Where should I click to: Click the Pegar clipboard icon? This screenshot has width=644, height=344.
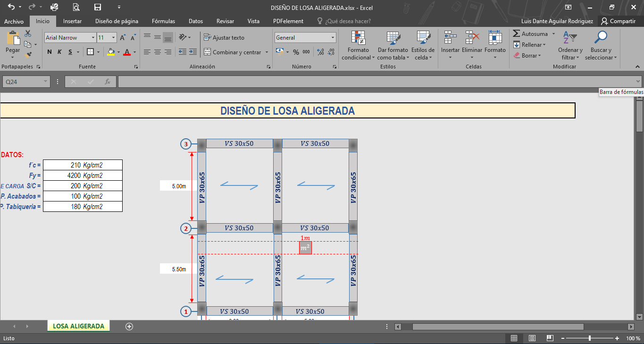click(13, 38)
